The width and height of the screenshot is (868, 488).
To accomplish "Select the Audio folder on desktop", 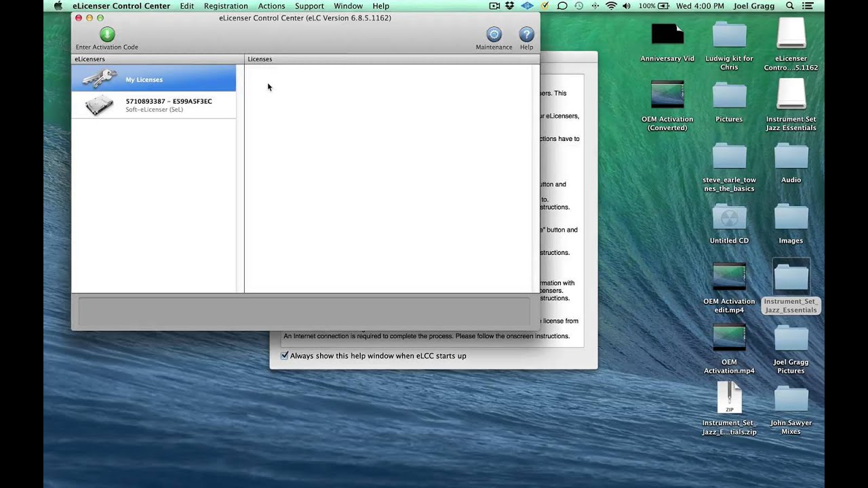I will 791,156.
